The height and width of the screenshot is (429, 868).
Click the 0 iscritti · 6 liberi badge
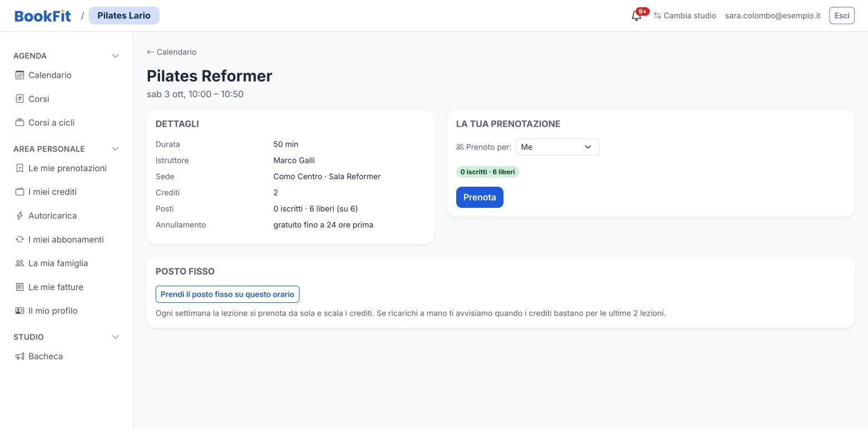pos(487,172)
